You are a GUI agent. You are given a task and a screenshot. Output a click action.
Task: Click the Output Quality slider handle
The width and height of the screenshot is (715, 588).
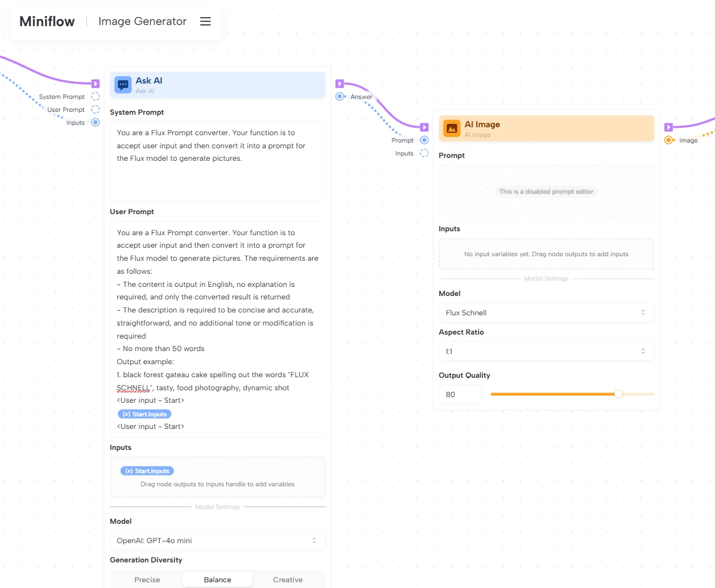pyautogui.click(x=618, y=394)
